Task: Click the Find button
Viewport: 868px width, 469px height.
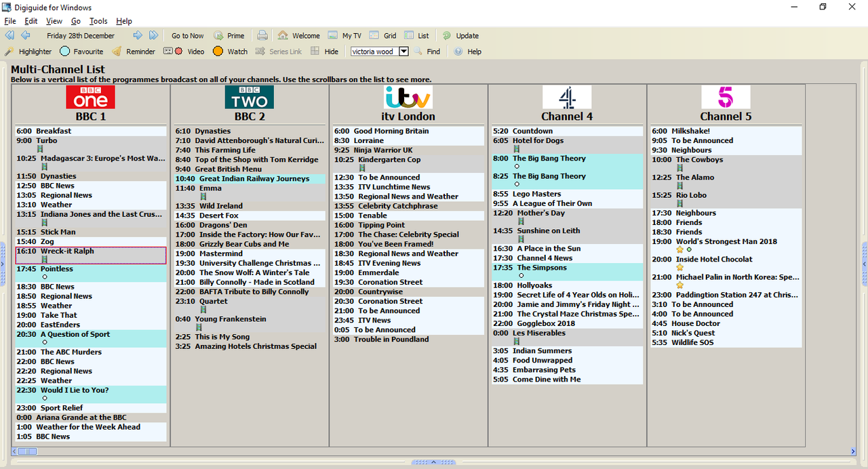Action: point(427,52)
